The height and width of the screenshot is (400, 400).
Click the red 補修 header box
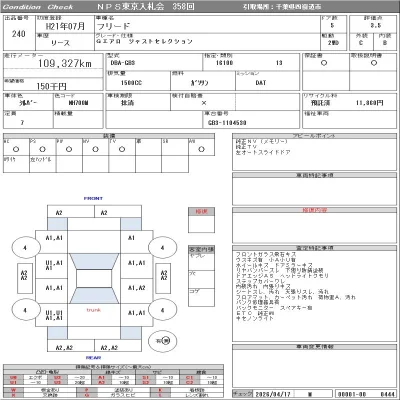(201, 211)
